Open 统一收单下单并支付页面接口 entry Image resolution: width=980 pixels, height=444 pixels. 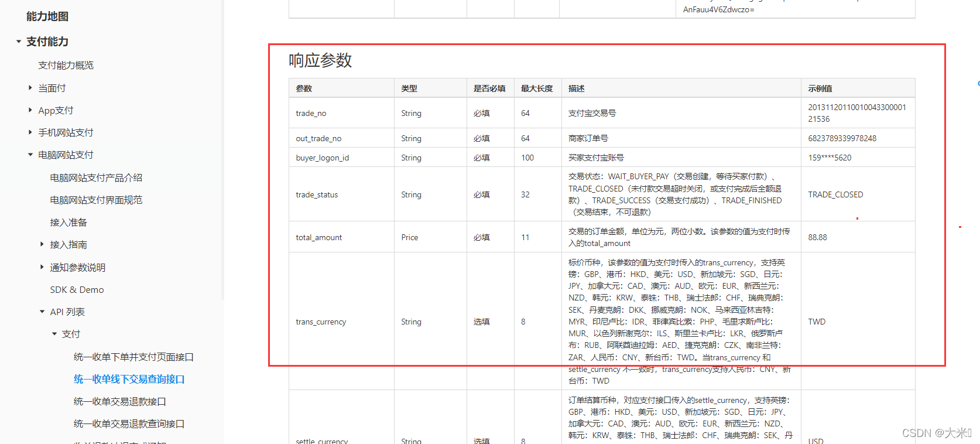click(133, 357)
